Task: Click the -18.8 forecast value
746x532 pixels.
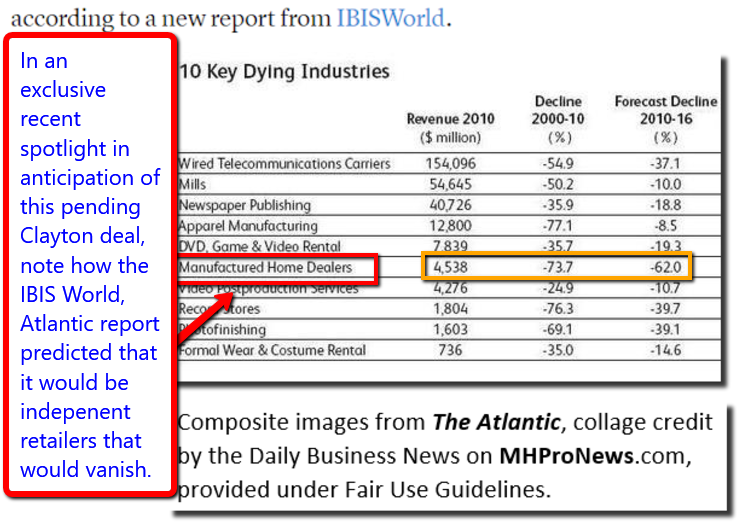Action: [666, 206]
